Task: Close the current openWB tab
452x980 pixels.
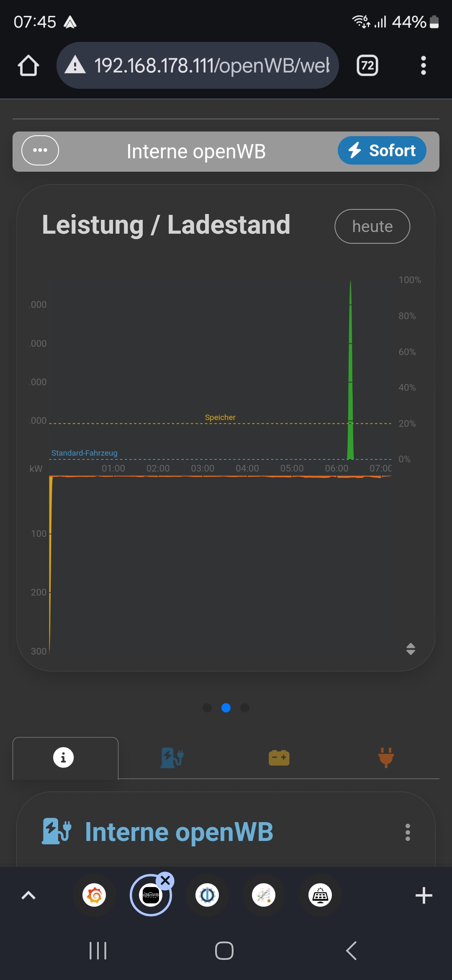Action: [x=165, y=880]
